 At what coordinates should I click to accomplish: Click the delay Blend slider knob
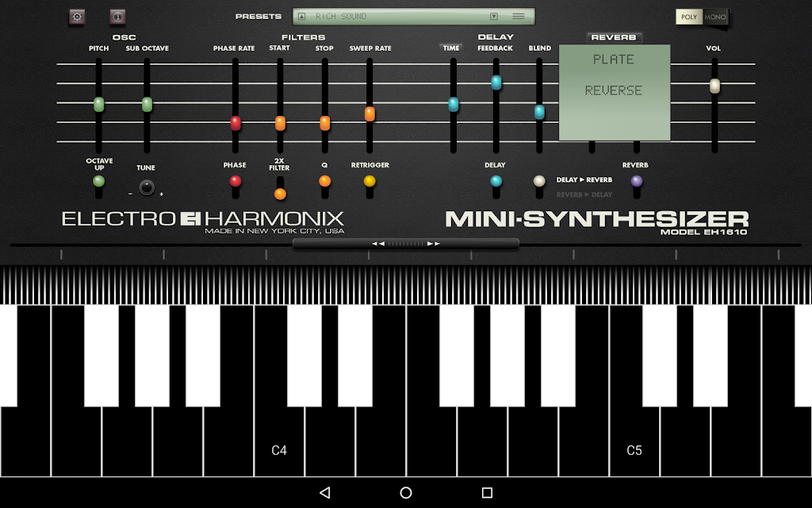[x=539, y=112]
